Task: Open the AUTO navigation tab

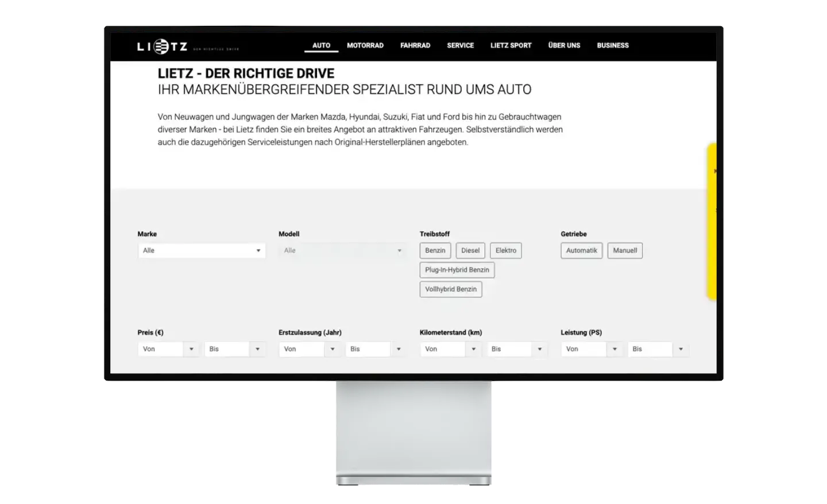Action: [x=321, y=45]
